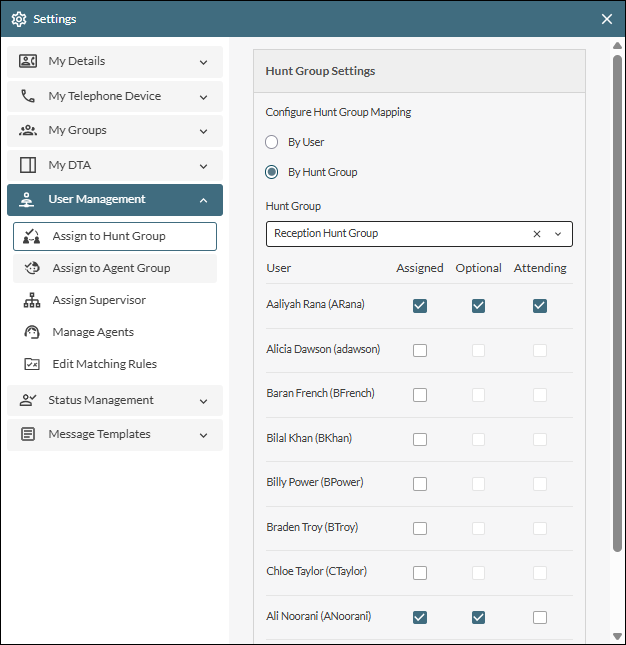Click the Edit Matching Rules icon
626x645 pixels.
(32, 364)
